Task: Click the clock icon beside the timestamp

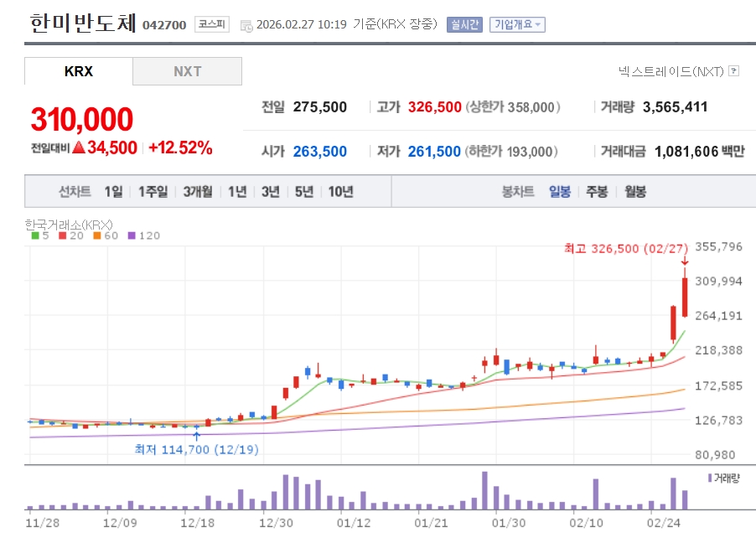Action: tap(246, 25)
